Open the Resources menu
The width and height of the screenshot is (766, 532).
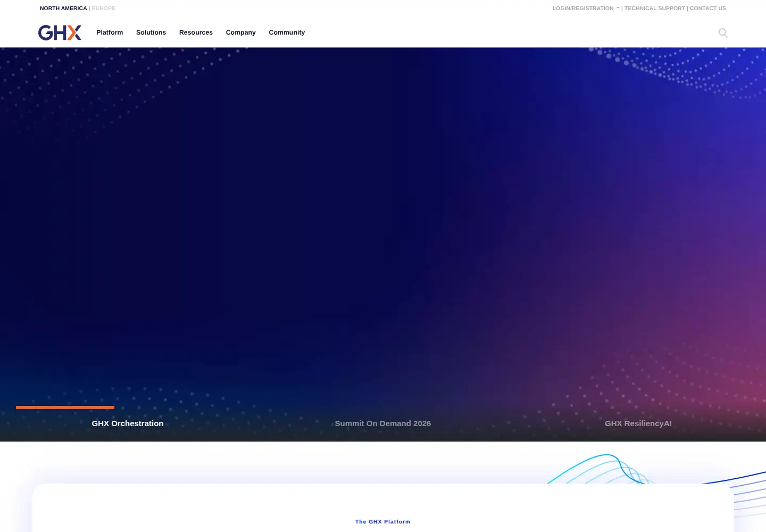pos(196,32)
